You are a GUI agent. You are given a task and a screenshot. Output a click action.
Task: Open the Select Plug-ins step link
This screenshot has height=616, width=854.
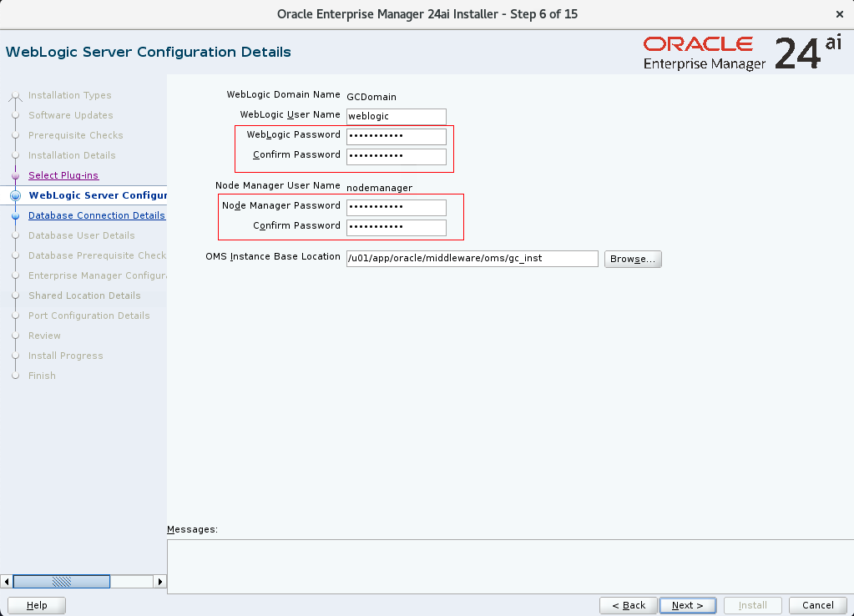[63, 175]
